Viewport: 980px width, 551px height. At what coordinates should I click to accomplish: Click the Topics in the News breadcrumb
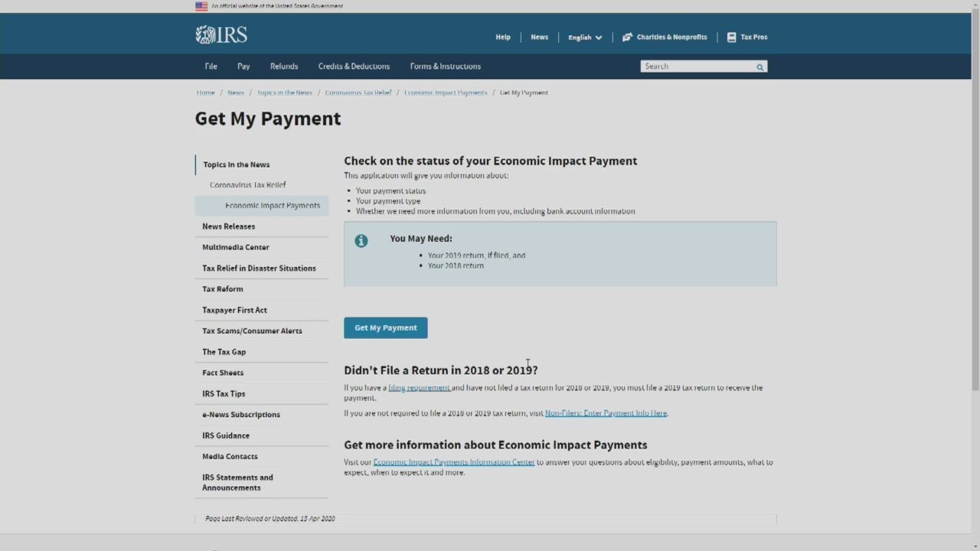285,93
